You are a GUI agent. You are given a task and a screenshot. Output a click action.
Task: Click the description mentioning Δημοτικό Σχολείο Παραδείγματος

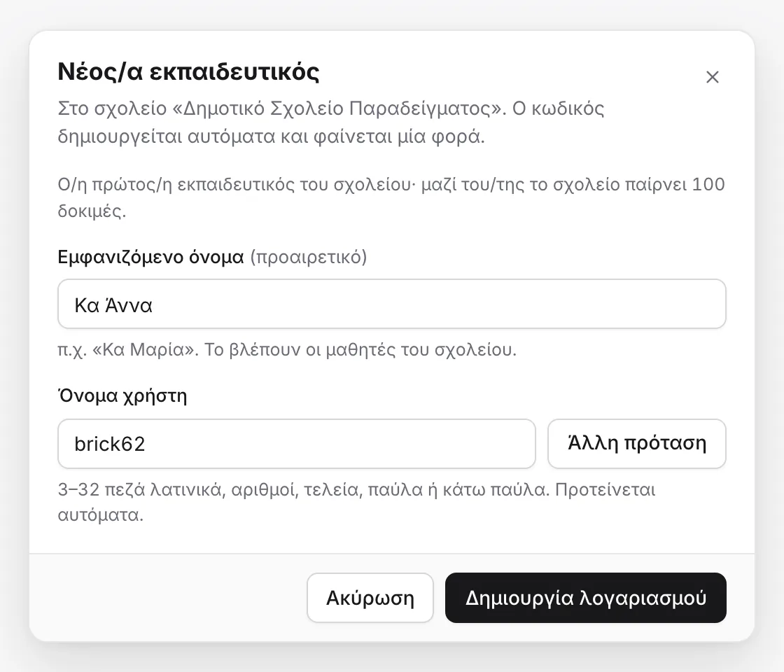pos(331,122)
